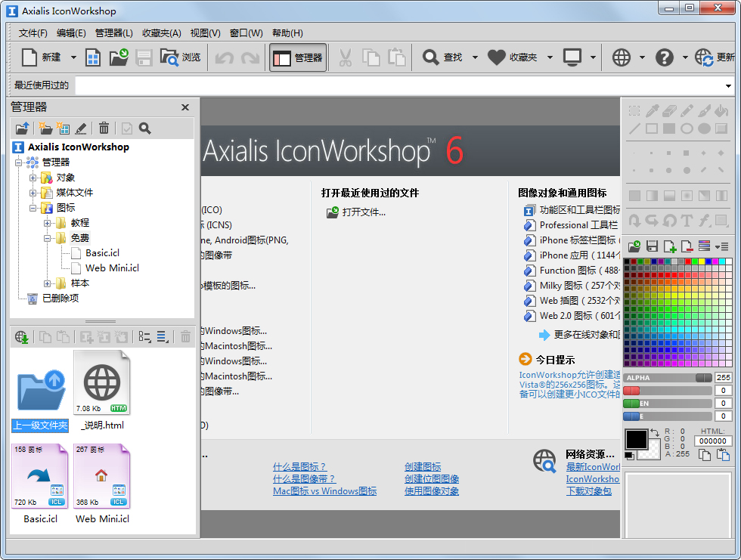
Task: Click the new folder icon in librarian toolbar
Action: (x=45, y=128)
